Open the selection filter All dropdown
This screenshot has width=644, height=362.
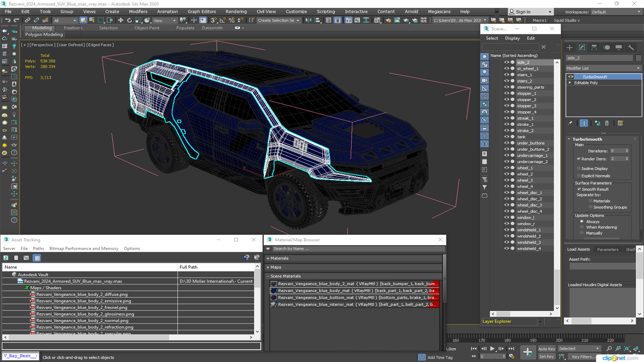tap(65, 20)
